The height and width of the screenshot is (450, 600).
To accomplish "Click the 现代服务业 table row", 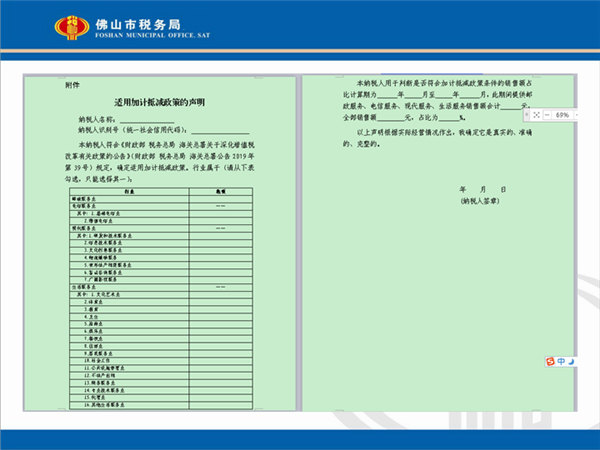I will pyautogui.click(x=161, y=228).
